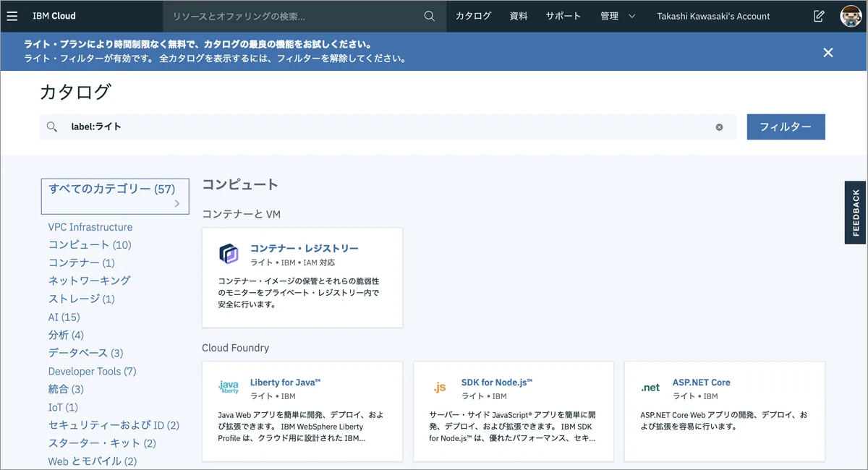Click ライト • IBM • IAM 対応 tag line

293,263
